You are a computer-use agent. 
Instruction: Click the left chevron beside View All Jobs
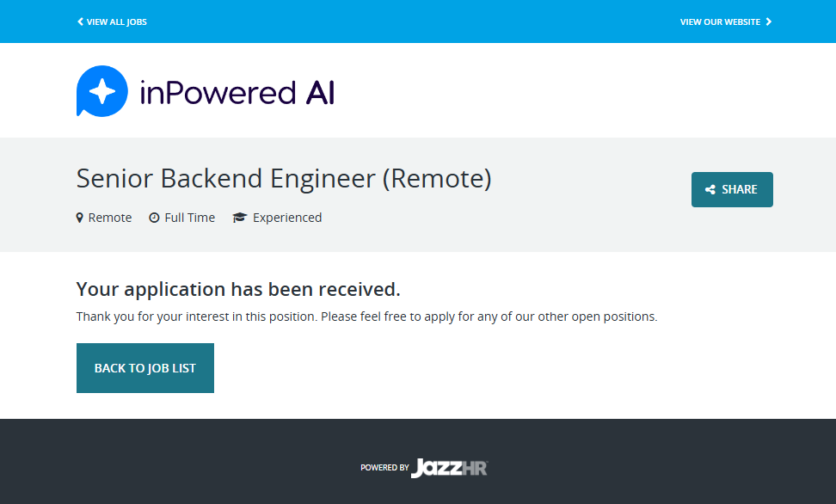click(x=80, y=22)
